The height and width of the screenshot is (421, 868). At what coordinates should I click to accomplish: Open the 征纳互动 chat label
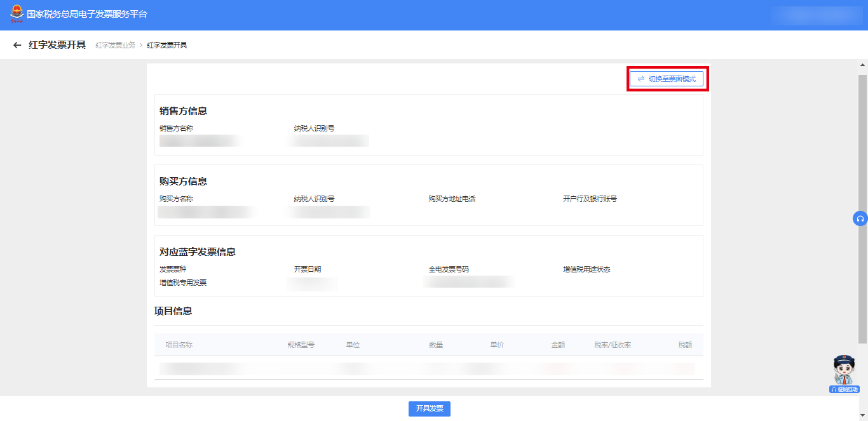pyautogui.click(x=844, y=389)
